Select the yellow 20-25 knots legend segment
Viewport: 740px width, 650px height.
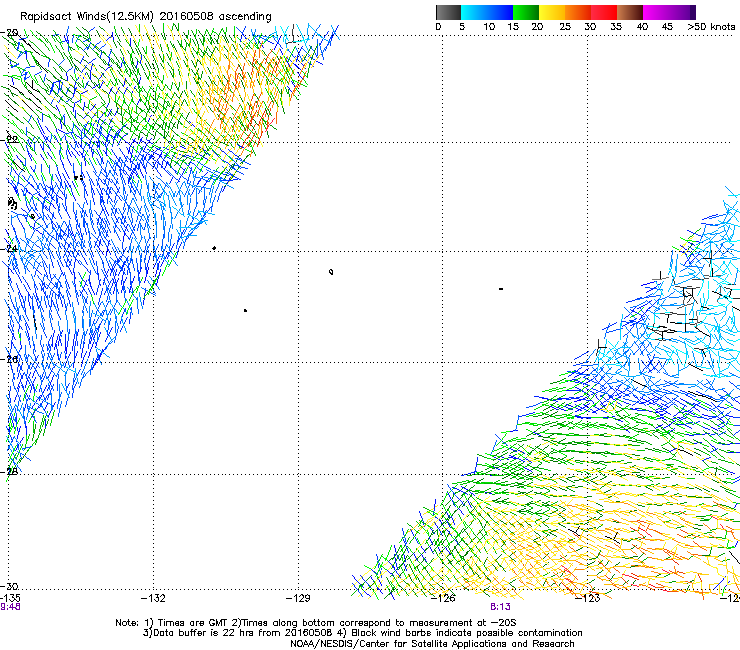point(552,12)
